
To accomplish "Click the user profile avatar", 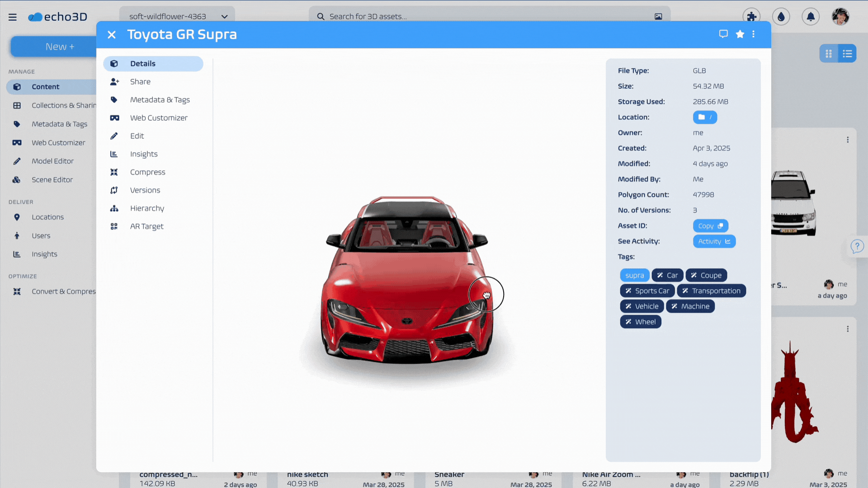I will pos(840,17).
